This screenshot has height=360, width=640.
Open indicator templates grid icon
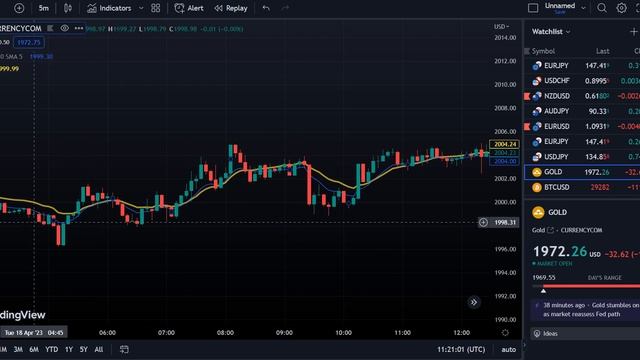point(156,8)
